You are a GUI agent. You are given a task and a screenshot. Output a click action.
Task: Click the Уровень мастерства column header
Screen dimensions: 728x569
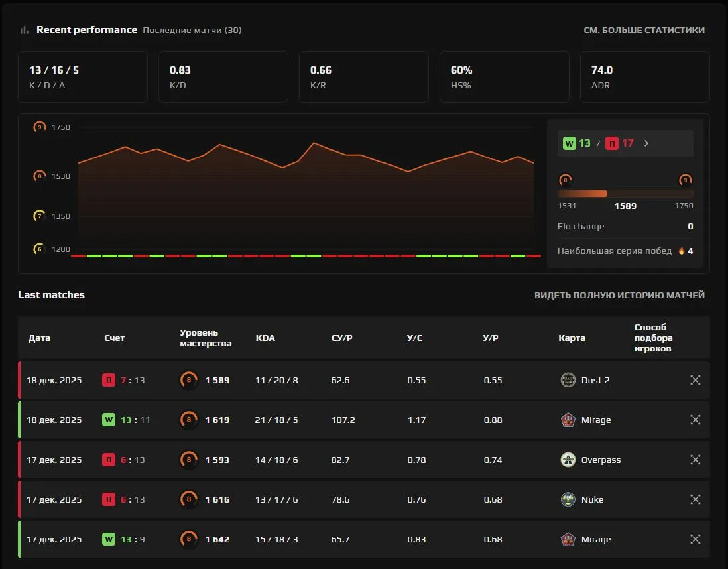(x=206, y=338)
